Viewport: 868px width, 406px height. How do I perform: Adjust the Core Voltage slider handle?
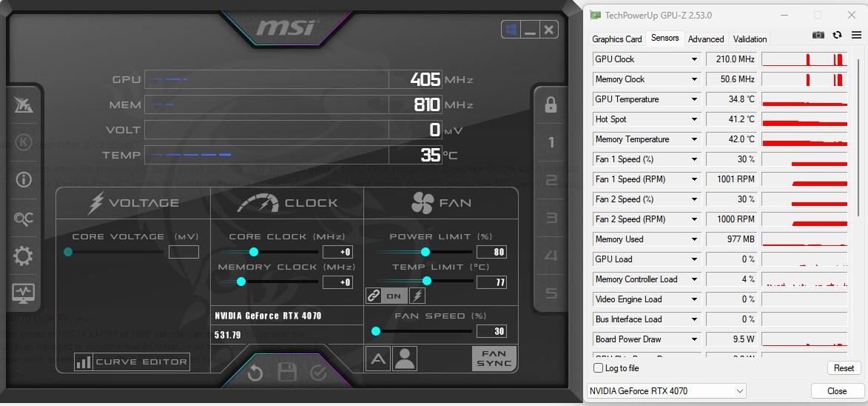(68, 252)
